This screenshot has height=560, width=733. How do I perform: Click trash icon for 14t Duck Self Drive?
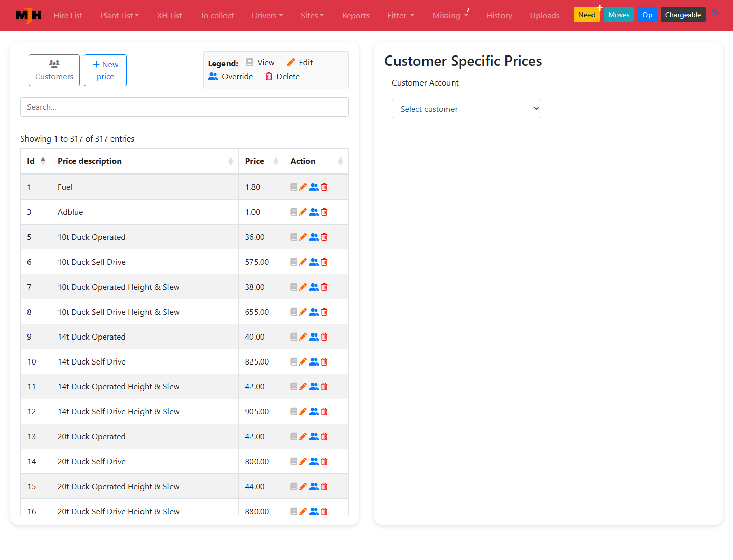click(324, 361)
